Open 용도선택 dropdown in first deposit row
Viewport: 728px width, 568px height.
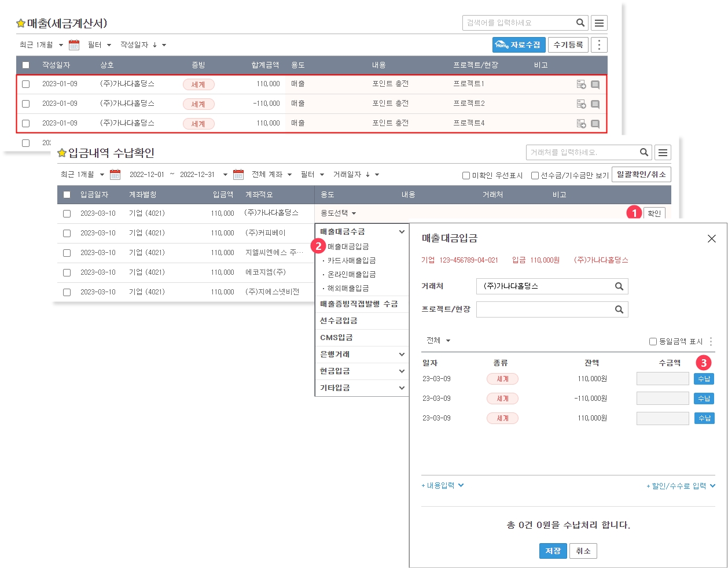coord(339,213)
